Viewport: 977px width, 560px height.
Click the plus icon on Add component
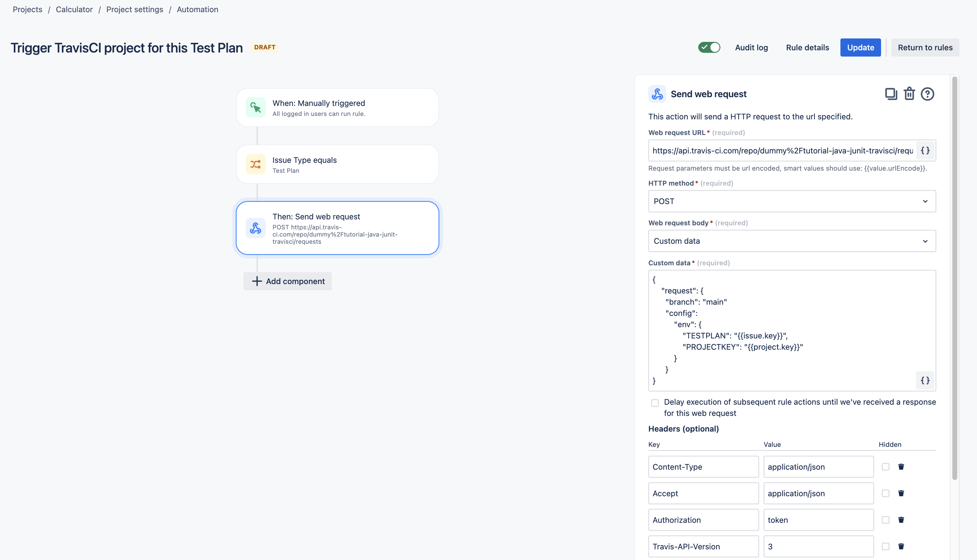pyautogui.click(x=257, y=281)
